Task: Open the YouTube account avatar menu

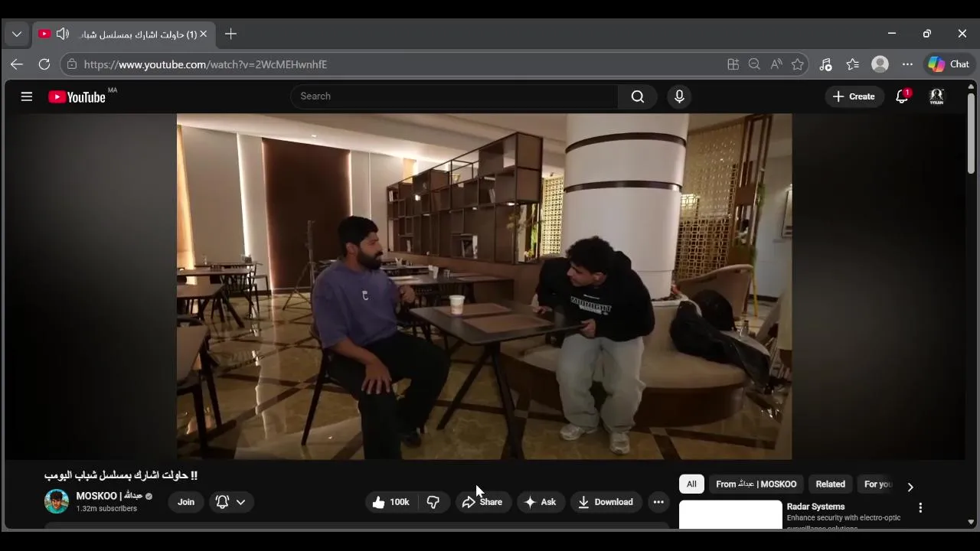Action: pyautogui.click(x=936, y=96)
